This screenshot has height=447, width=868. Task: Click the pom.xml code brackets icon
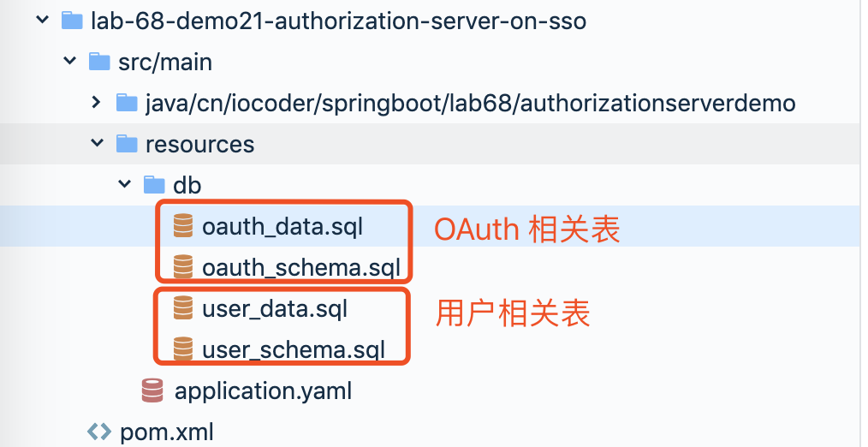point(99,432)
